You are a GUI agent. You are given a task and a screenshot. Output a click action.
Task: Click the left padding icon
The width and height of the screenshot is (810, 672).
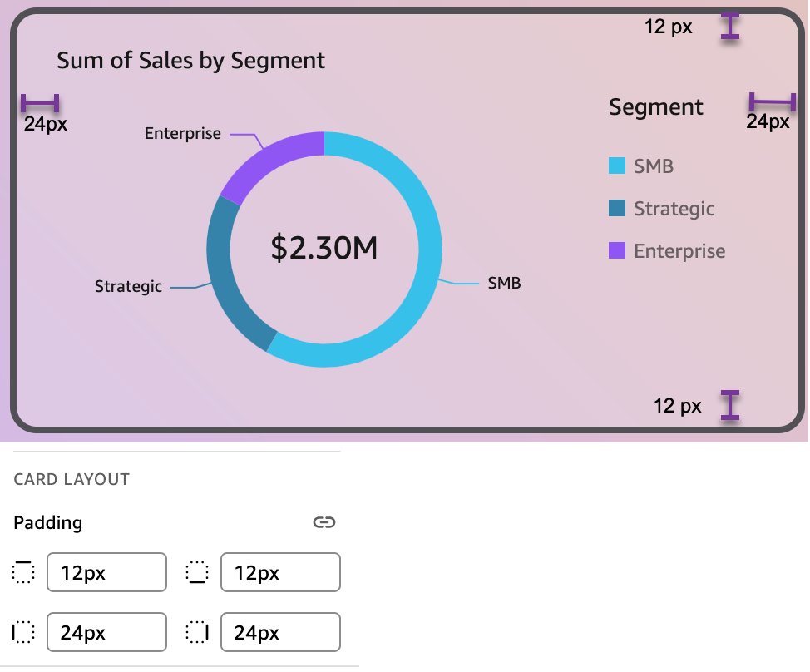pyautogui.click(x=23, y=632)
